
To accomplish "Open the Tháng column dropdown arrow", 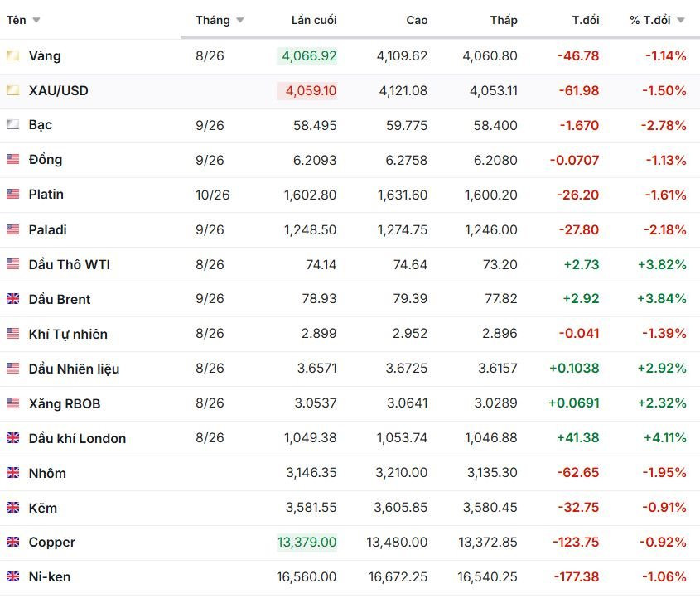I will coord(240,20).
